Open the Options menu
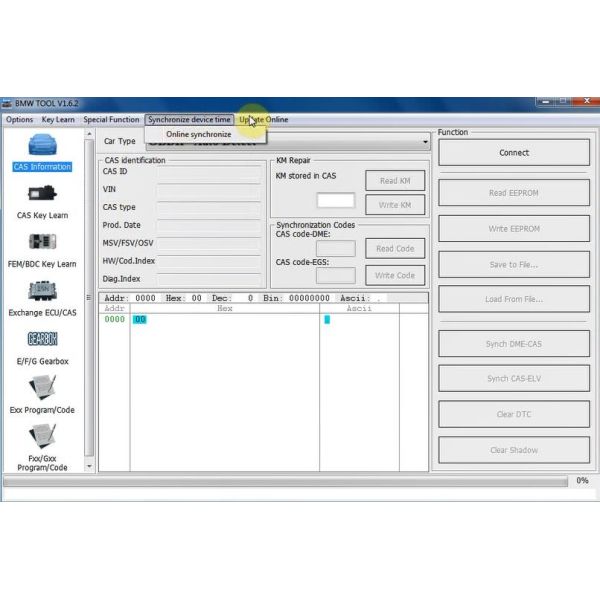 (x=19, y=120)
